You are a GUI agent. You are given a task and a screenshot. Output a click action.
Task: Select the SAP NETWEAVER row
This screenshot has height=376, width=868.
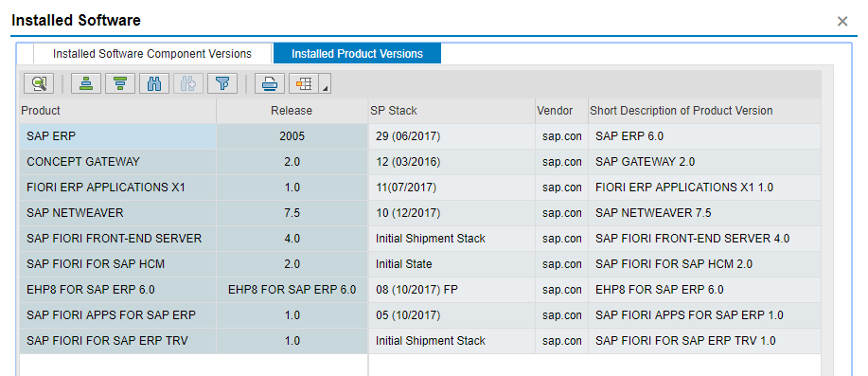pyautogui.click(x=420, y=213)
